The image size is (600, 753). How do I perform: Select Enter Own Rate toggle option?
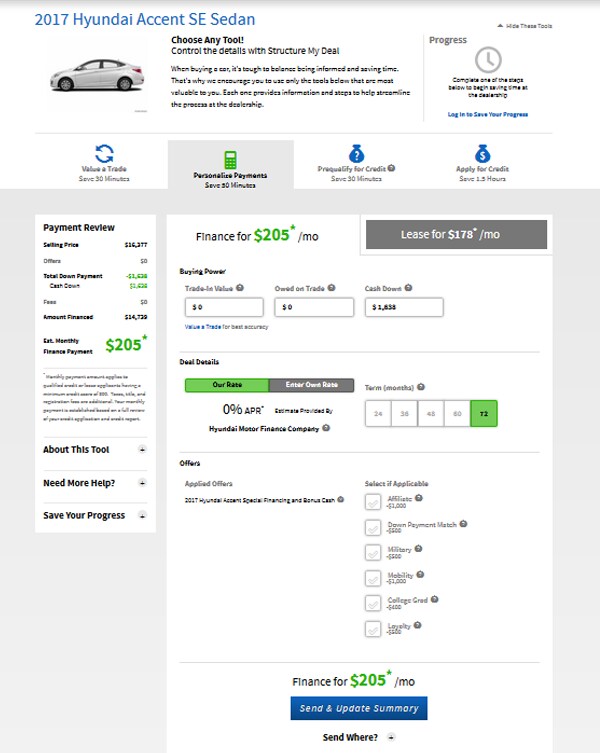point(311,385)
